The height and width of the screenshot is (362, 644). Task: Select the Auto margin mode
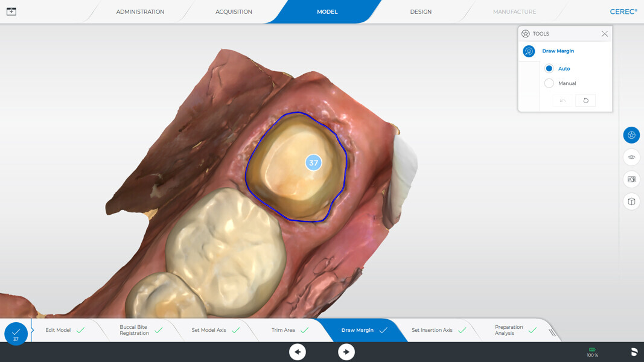click(549, 69)
